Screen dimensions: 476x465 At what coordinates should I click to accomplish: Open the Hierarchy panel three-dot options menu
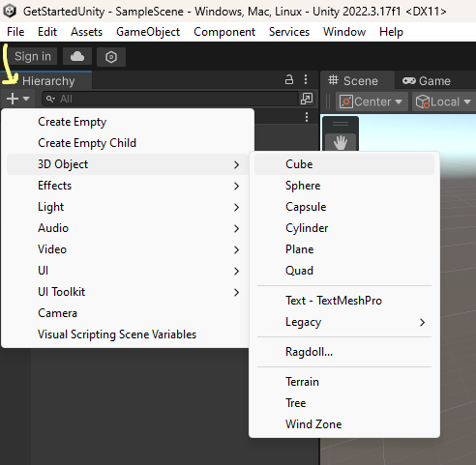pyautogui.click(x=306, y=79)
